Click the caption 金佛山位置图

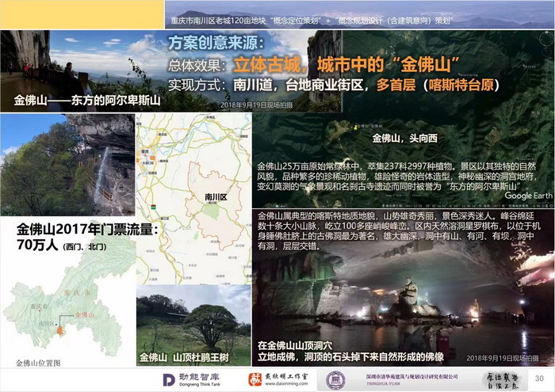[38, 363]
